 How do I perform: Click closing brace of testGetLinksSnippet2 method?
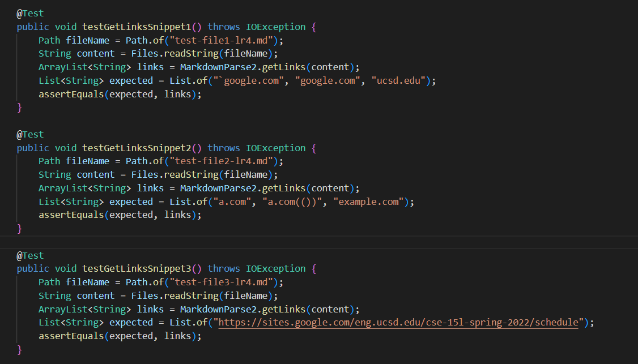pos(20,229)
